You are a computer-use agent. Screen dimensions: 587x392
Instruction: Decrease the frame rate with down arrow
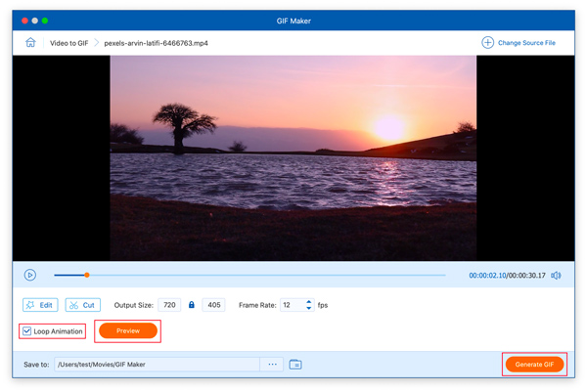pyautogui.click(x=309, y=308)
